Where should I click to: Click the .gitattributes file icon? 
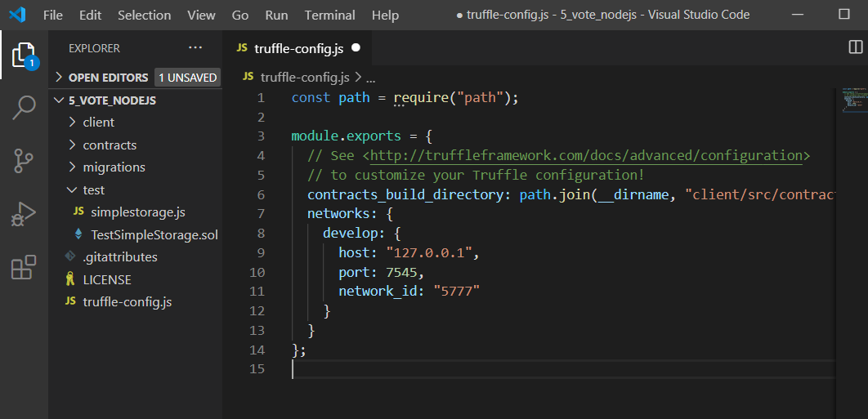pyautogui.click(x=69, y=256)
